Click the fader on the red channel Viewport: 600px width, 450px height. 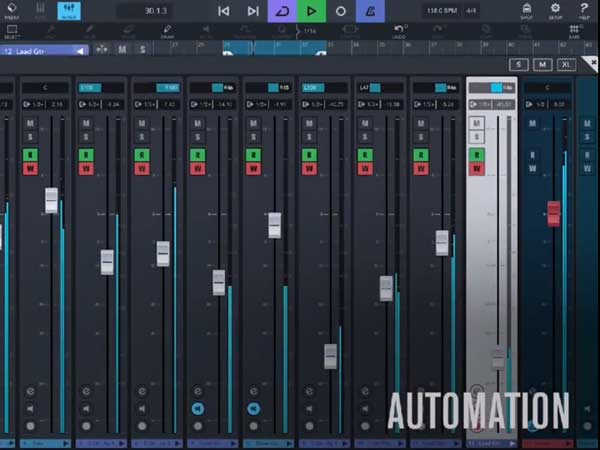(x=553, y=213)
